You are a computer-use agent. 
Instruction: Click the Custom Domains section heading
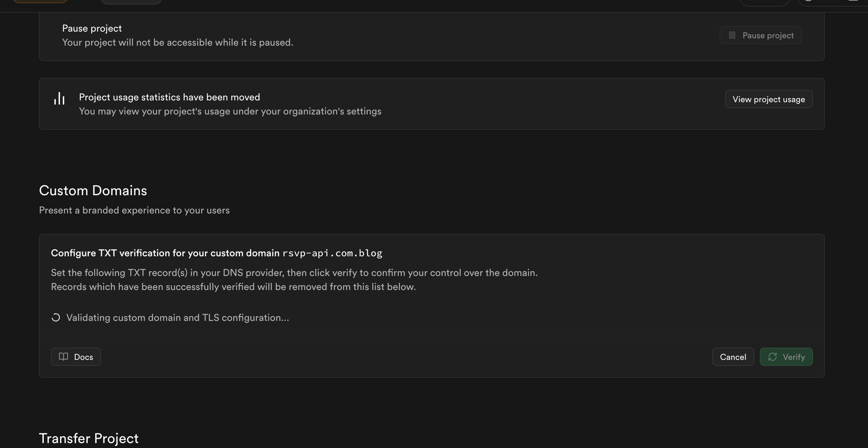93,191
